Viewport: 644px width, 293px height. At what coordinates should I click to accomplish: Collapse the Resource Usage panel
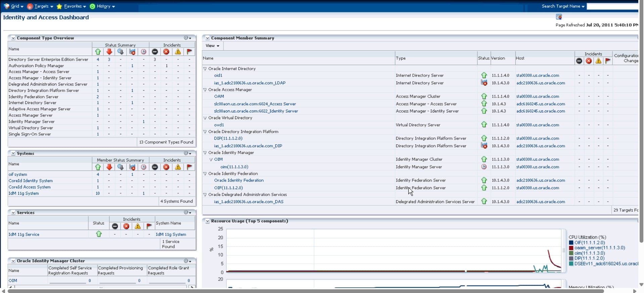[x=208, y=221]
